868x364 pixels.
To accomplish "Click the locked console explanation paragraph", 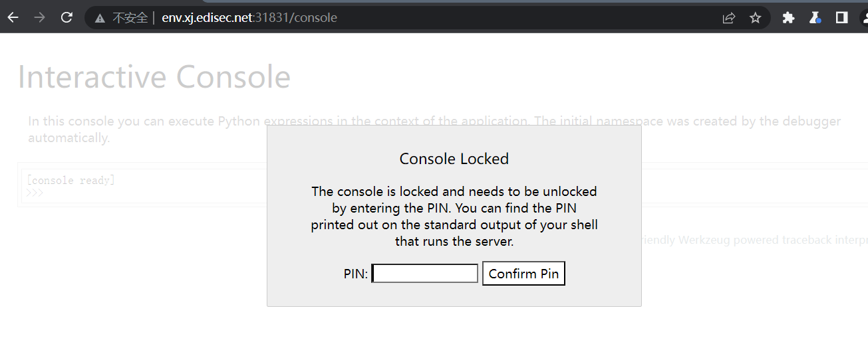I will point(454,217).
